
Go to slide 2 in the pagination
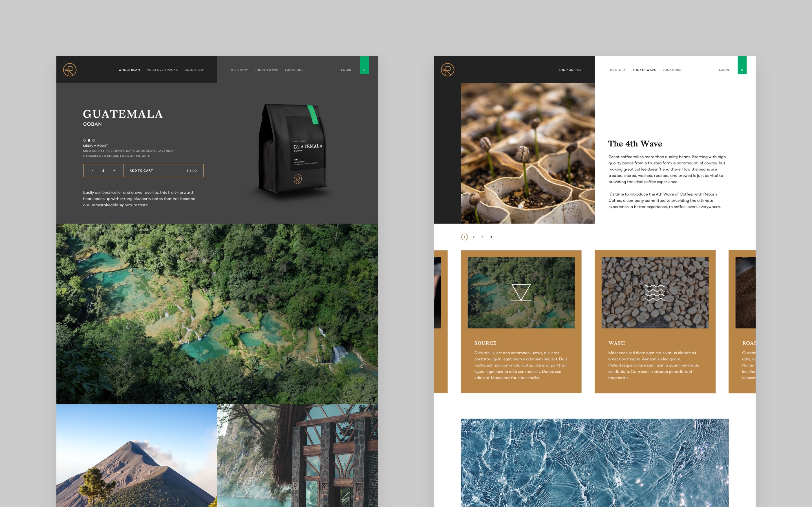click(x=473, y=237)
